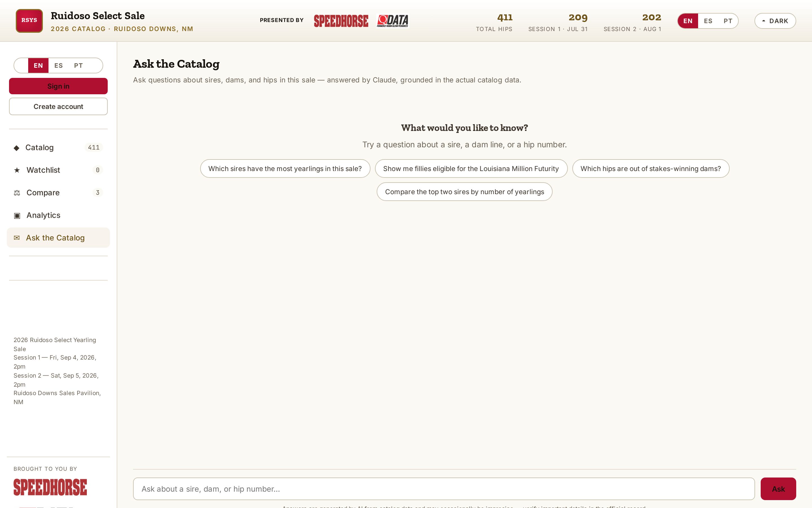Click the 'Ruidoso Select Sale' title
812x508 pixels.
[x=98, y=16]
